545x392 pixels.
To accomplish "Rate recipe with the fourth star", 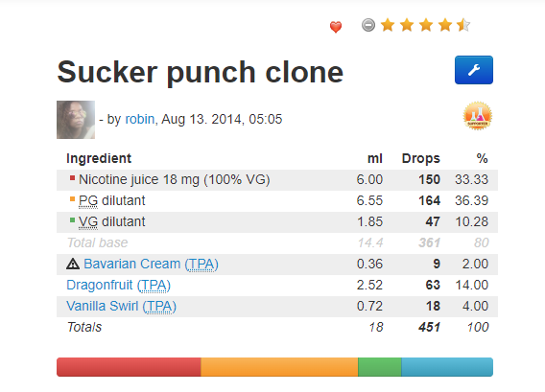I will (x=445, y=25).
